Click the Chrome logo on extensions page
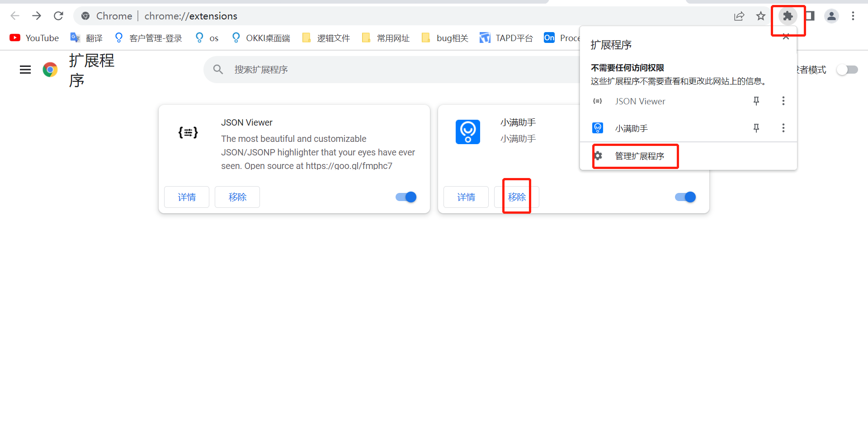This screenshot has height=436, width=868. tap(50, 70)
